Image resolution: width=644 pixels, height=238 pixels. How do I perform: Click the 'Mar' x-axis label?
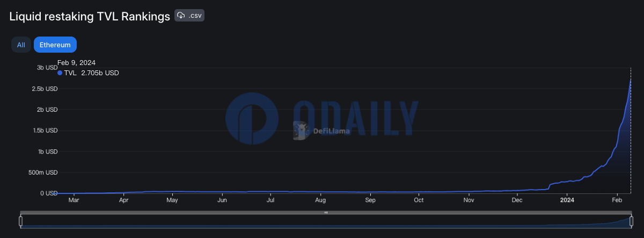74,200
